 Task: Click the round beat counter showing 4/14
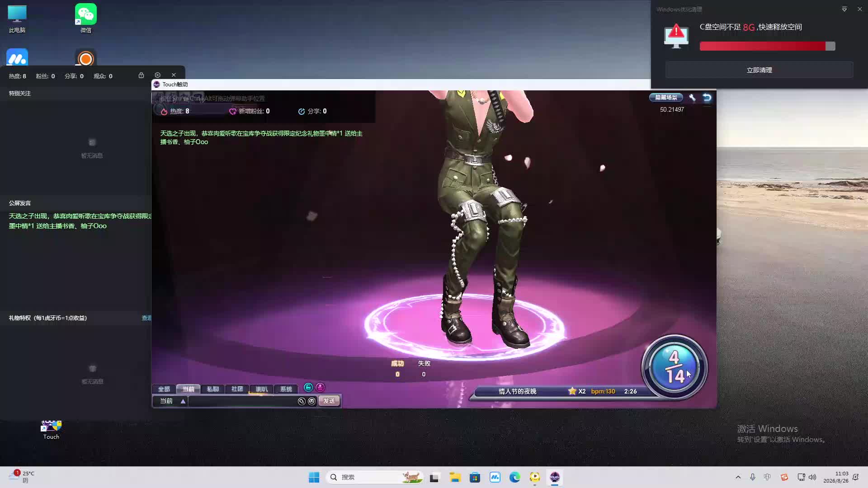[x=675, y=367]
